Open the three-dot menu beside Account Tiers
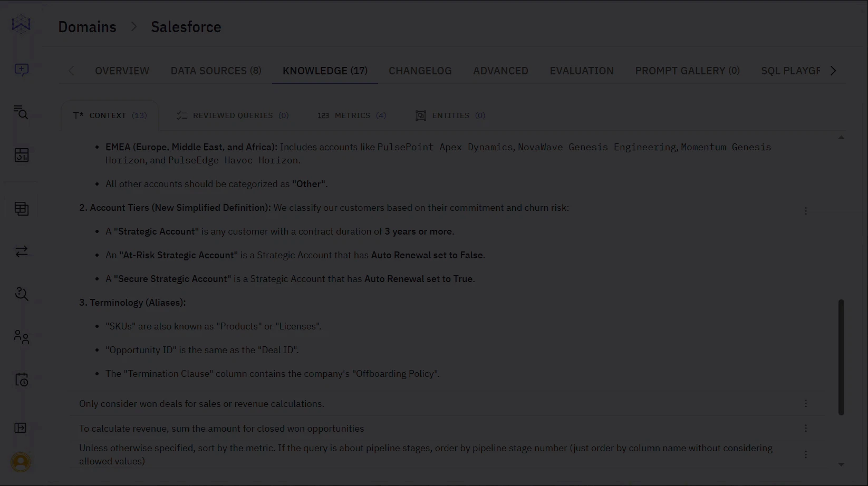The height and width of the screenshot is (486, 868). coord(806,210)
